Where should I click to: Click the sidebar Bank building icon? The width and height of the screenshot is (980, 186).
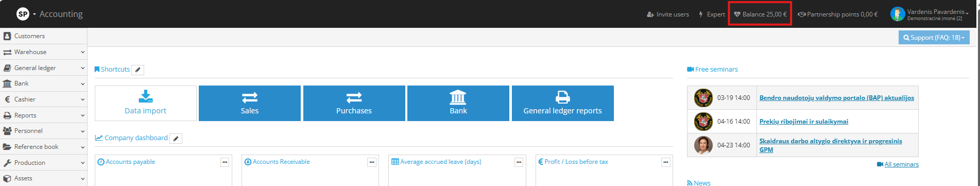pyautogui.click(x=7, y=83)
